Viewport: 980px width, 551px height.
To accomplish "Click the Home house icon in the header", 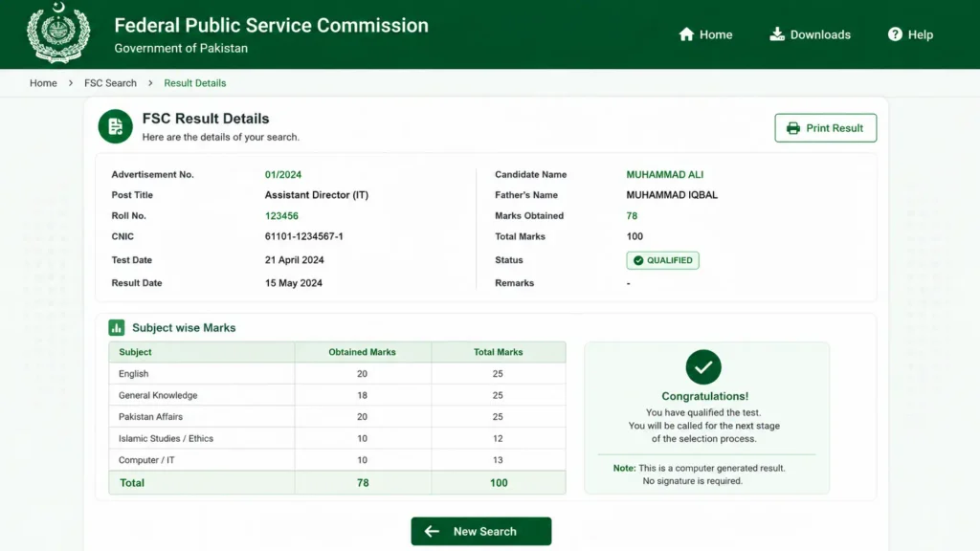I will pyautogui.click(x=686, y=34).
